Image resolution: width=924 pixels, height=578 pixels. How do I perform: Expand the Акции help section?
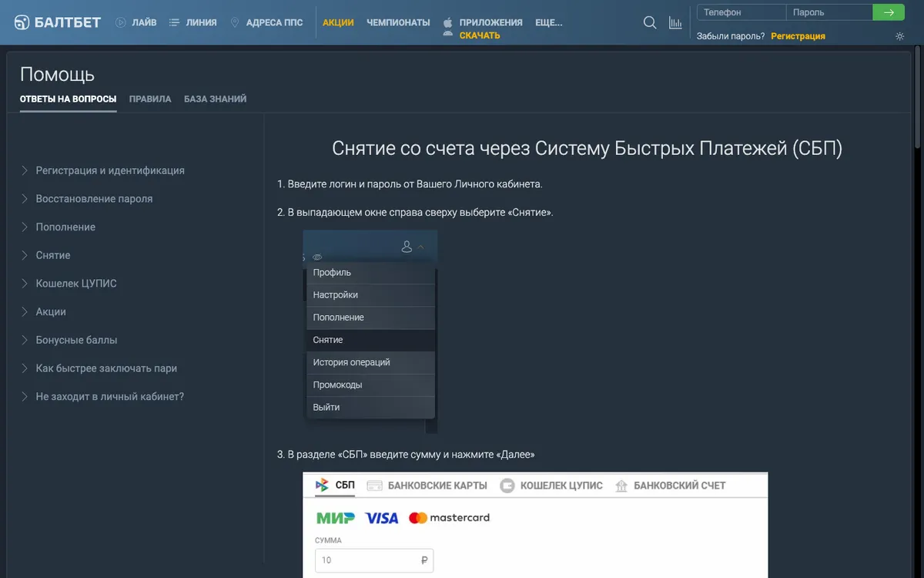(43, 312)
